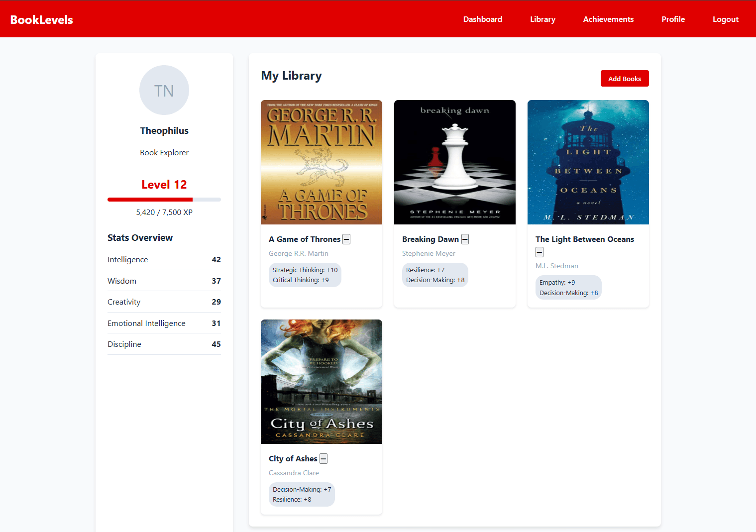Click the My Library heading
Viewport: 756px width, 532px height.
292,76
